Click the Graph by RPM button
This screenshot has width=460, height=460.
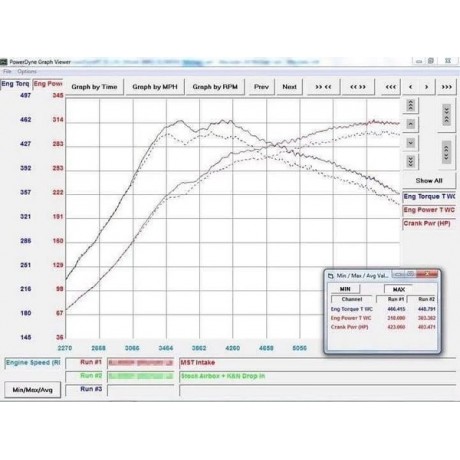(215, 87)
